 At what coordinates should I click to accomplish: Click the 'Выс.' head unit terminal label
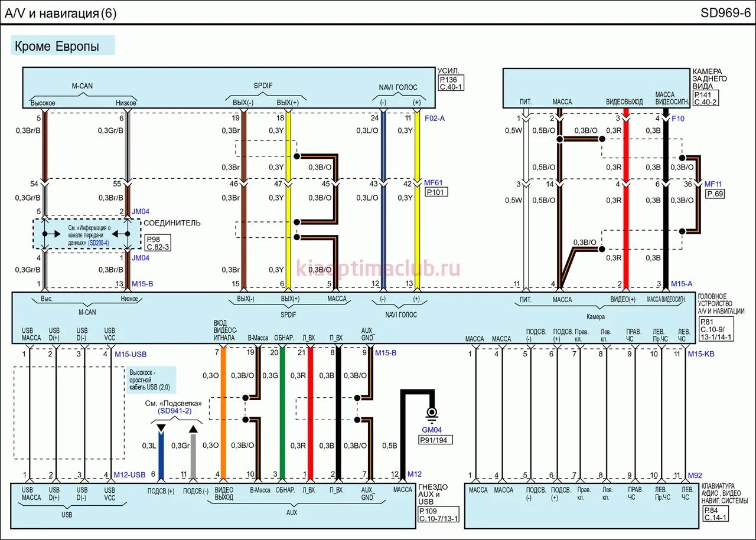click(x=47, y=299)
